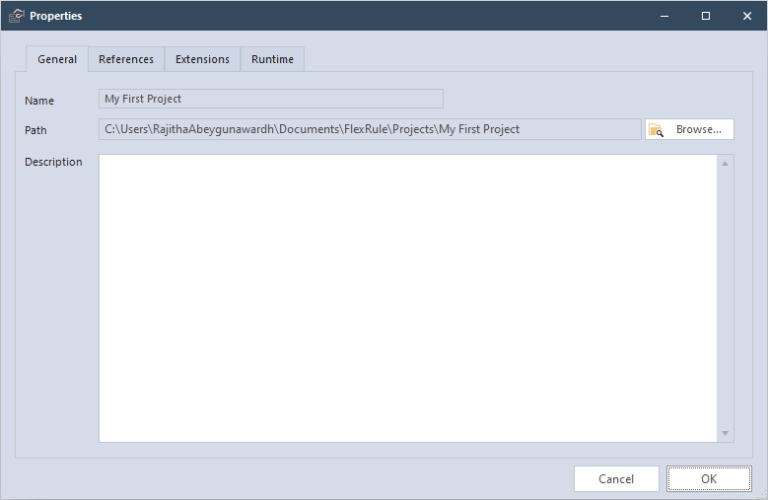Screen dimensions: 768x500
Task: Click the Path input field
Action: coord(370,129)
